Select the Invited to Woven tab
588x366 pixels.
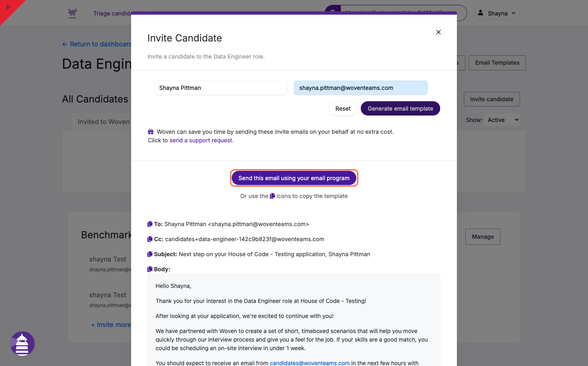click(x=103, y=122)
